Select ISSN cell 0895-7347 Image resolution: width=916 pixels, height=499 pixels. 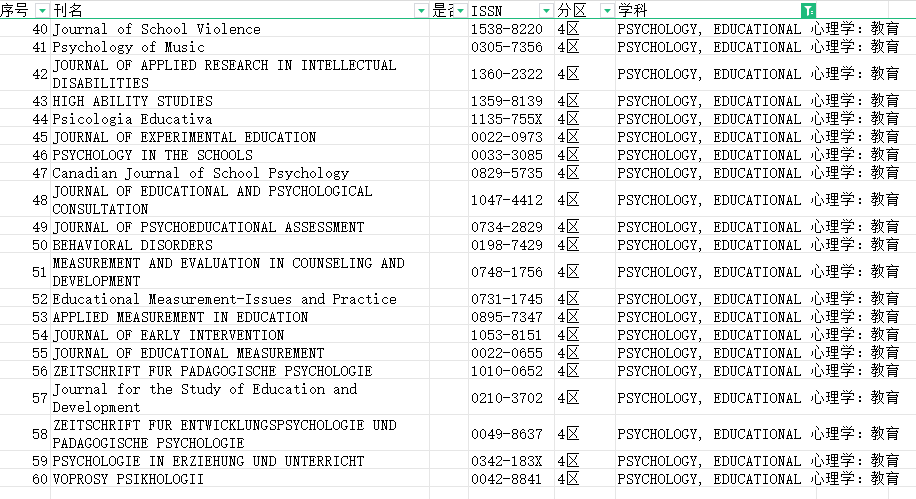511,317
